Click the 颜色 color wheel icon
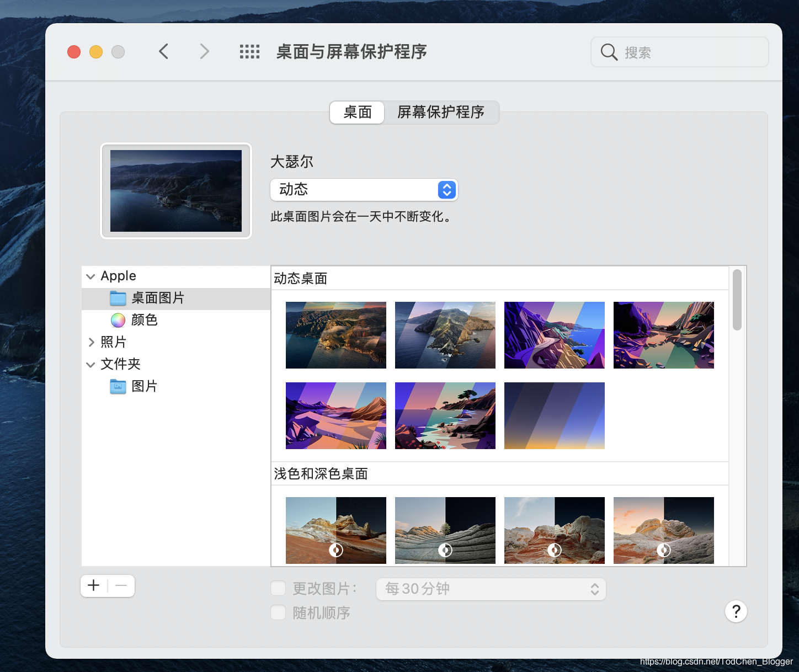This screenshot has height=672, width=799. click(118, 320)
